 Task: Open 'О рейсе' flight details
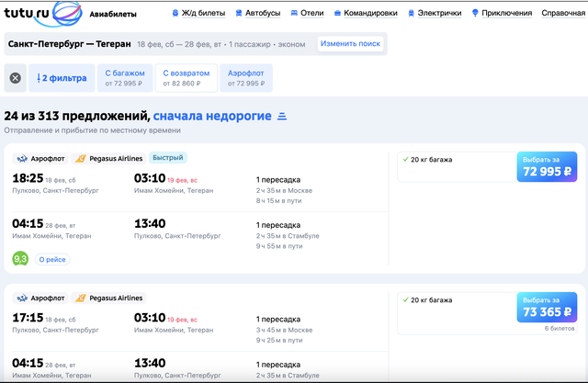(x=52, y=259)
